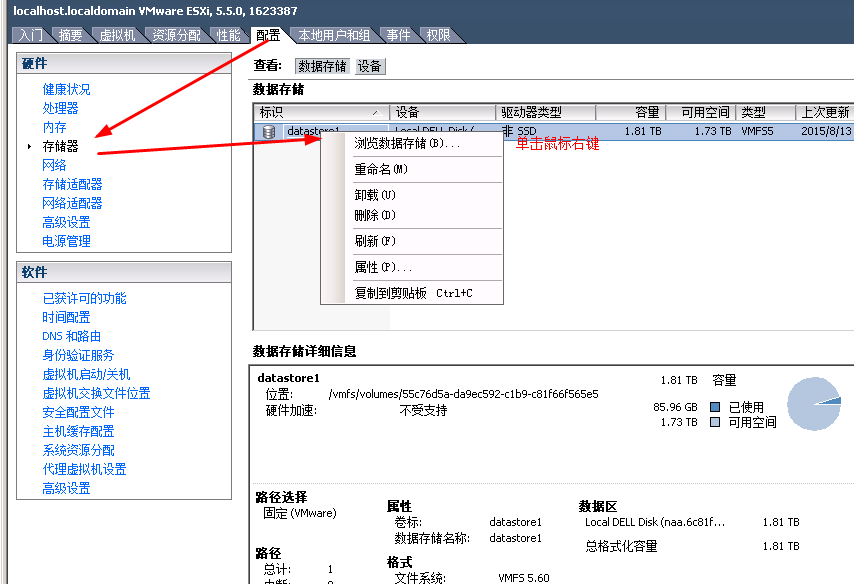Click the 可用空间 light color swatch
854x584 pixels.
point(715,422)
